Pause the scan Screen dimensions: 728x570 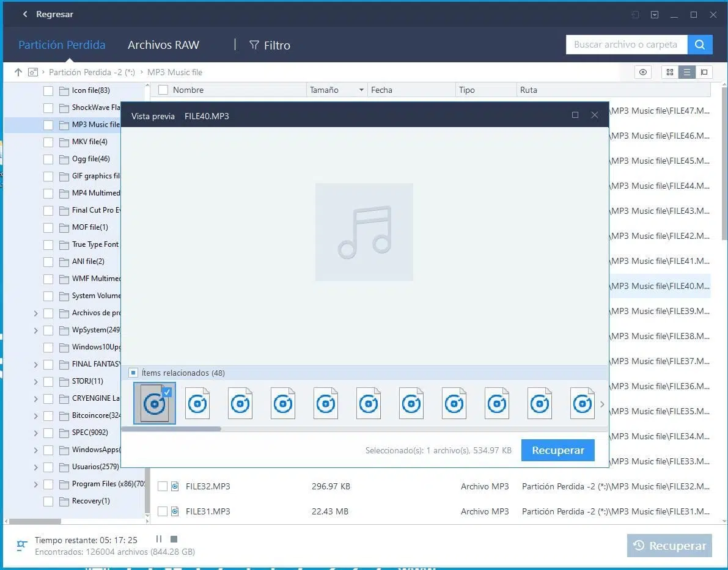[159, 539]
